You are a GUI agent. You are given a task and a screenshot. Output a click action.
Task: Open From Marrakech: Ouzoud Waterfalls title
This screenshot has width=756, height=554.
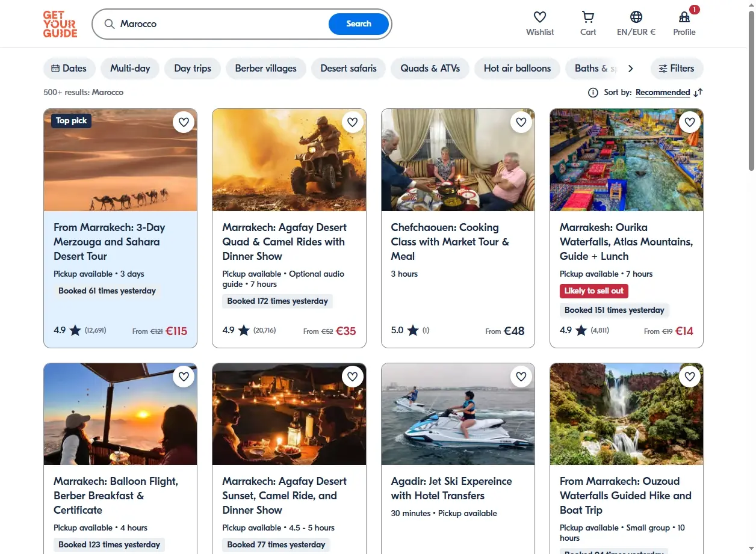625,496
